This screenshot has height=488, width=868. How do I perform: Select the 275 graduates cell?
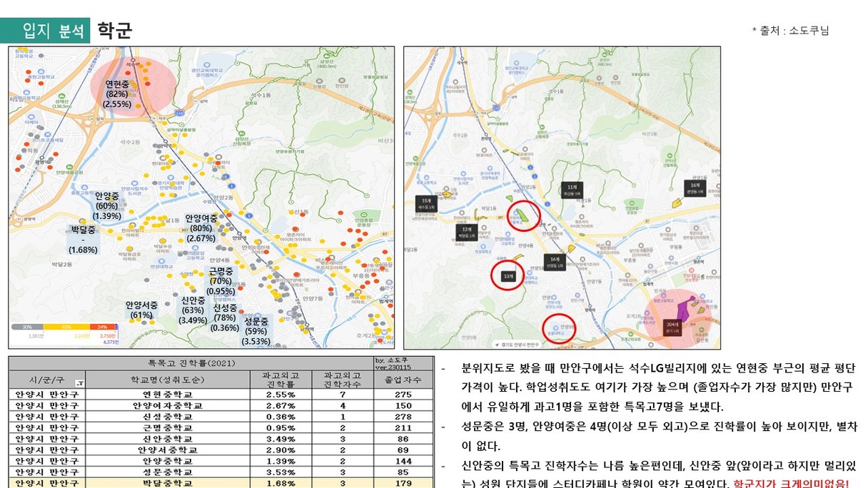point(403,395)
